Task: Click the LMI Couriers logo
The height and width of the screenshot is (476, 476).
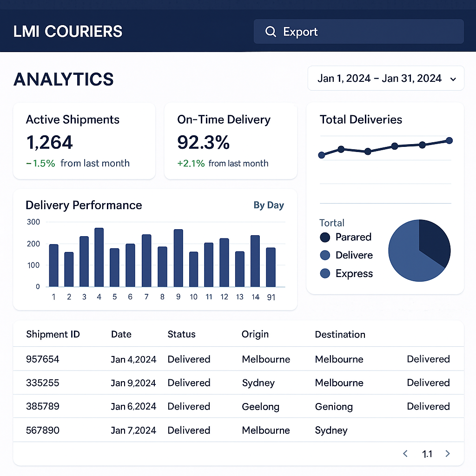Action: pyautogui.click(x=67, y=31)
